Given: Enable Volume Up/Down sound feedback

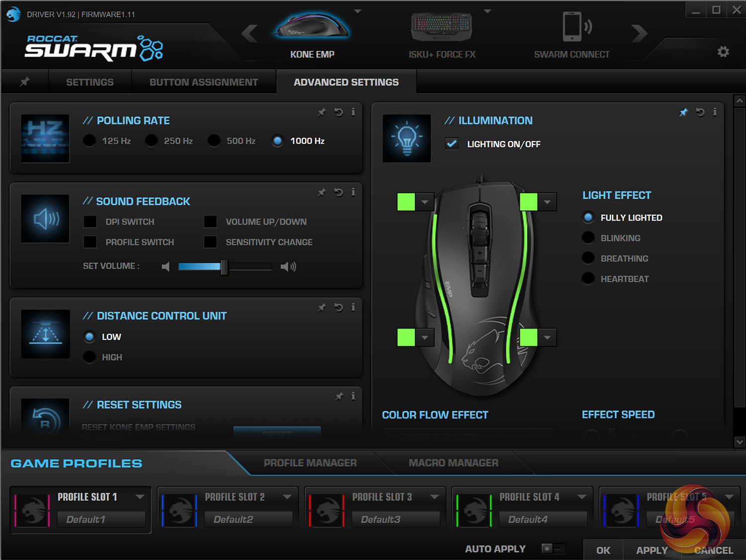Looking at the screenshot, I should point(210,222).
